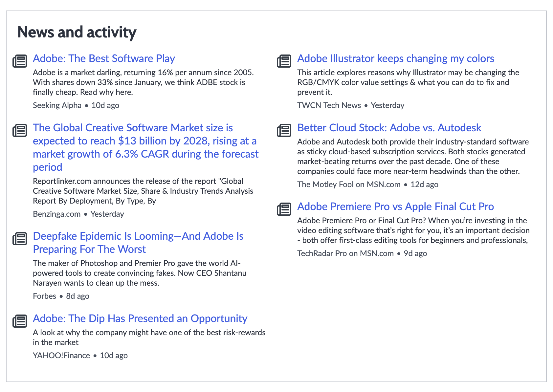The width and height of the screenshot is (553, 392).
Task: Click the 'Forbes' source label
Action: point(45,296)
